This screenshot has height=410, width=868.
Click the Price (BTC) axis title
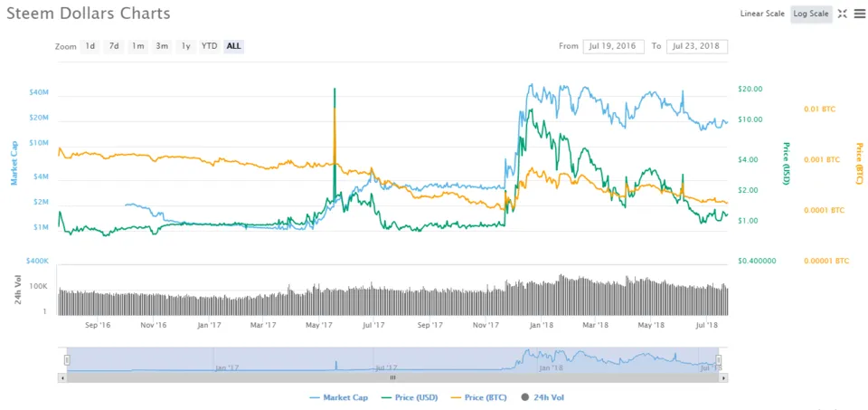click(x=859, y=164)
